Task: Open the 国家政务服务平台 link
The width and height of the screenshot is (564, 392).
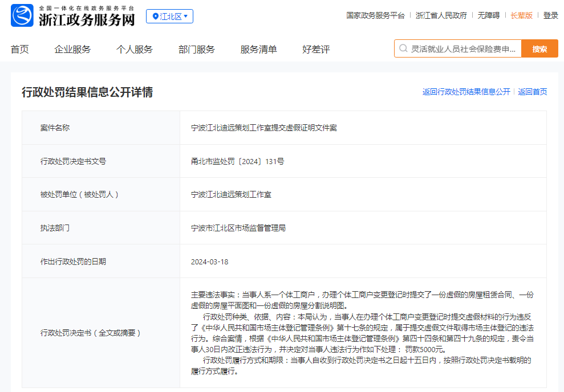Action: (x=375, y=16)
